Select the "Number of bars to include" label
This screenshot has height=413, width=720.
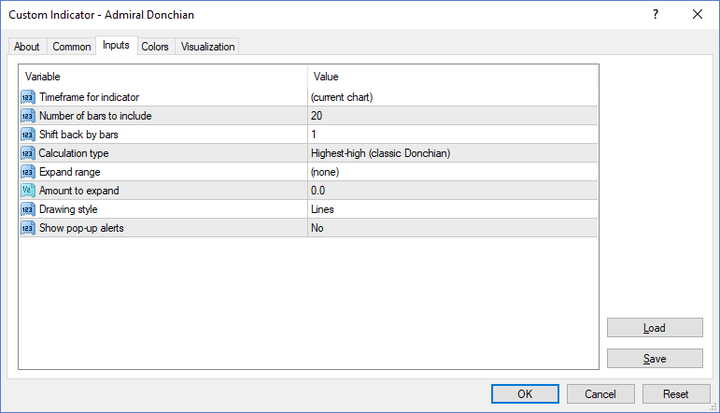coord(95,116)
